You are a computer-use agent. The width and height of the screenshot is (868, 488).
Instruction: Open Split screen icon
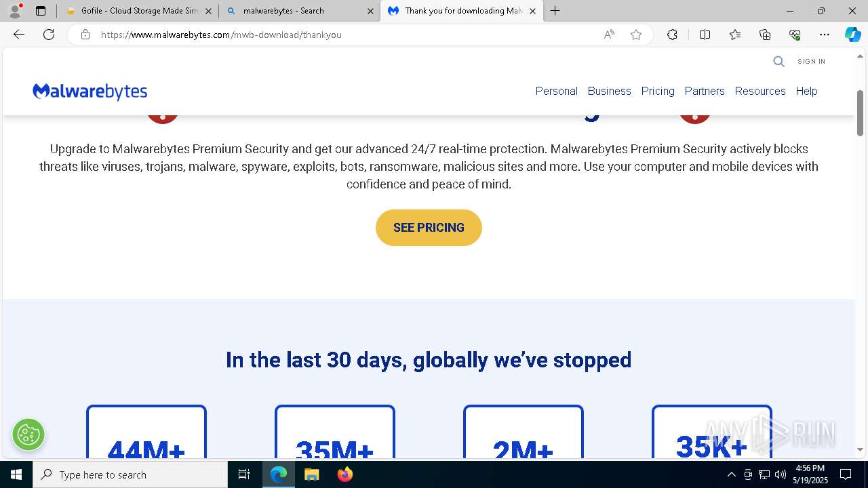click(x=705, y=35)
